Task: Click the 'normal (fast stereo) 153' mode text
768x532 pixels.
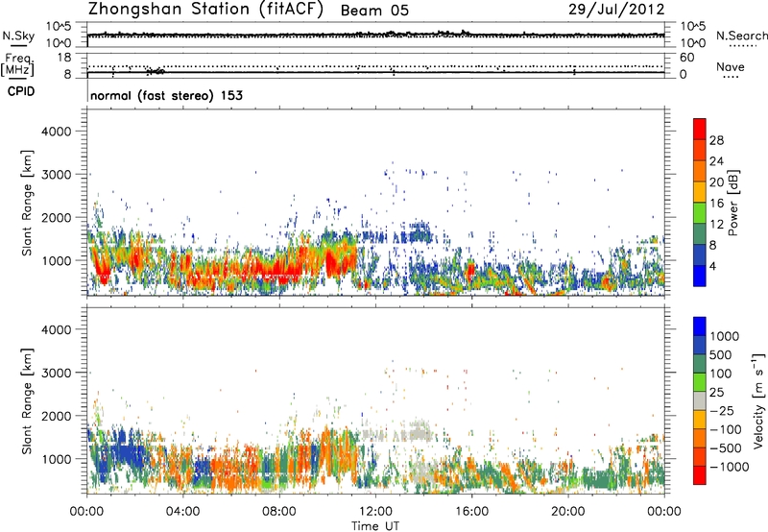Action: point(166,95)
